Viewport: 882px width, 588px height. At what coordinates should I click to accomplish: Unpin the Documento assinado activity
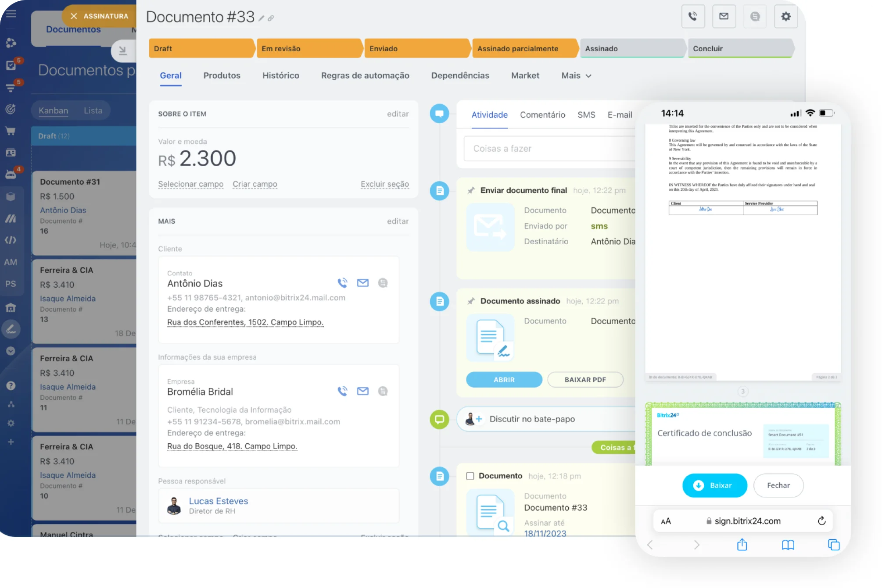471,301
